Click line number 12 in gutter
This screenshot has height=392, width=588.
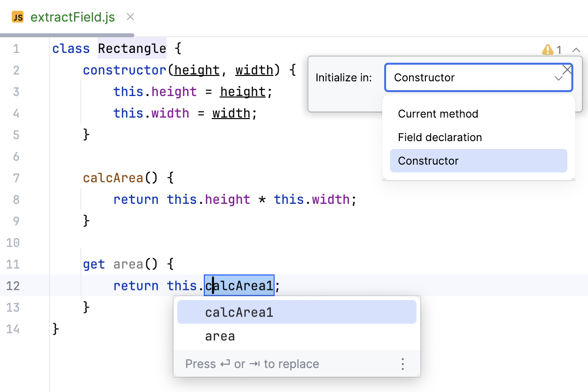point(14,286)
